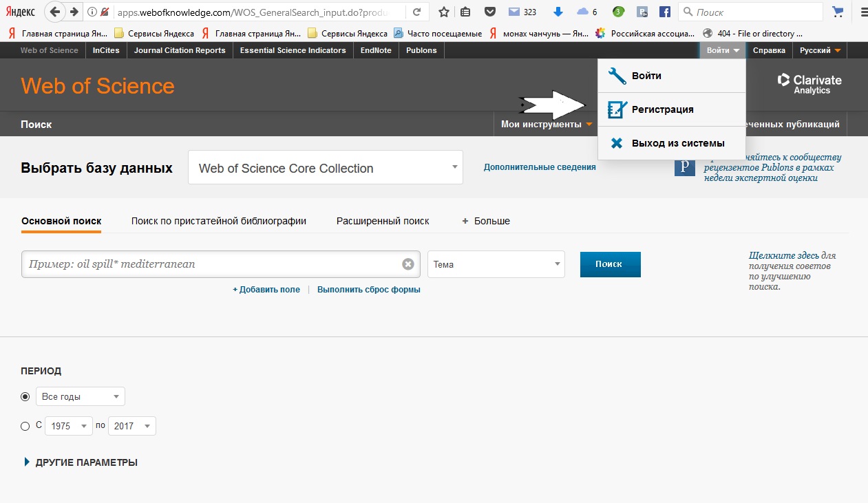The image size is (868, 503).
Task: Open the shopping cart icon in toolbar
Action: 838,12
